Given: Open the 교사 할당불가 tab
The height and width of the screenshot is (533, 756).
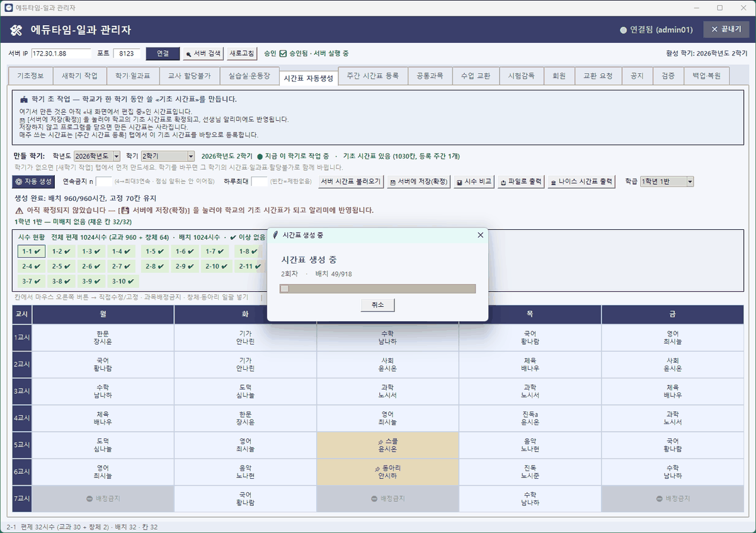Looking at the screenshot, I should [x=189, y=76].
